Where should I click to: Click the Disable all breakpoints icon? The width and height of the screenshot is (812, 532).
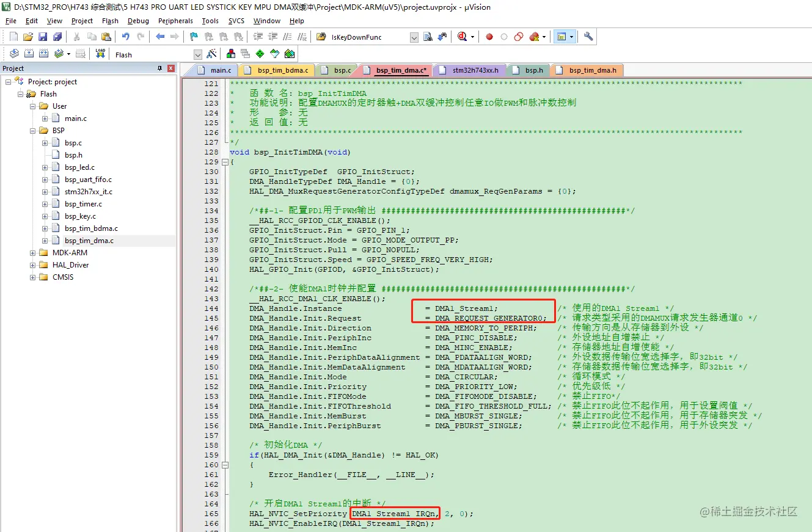[x=519, y=37]
